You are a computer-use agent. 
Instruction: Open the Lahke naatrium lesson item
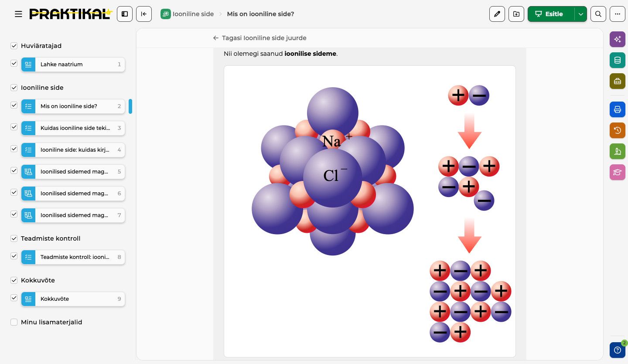coord(73,65)
